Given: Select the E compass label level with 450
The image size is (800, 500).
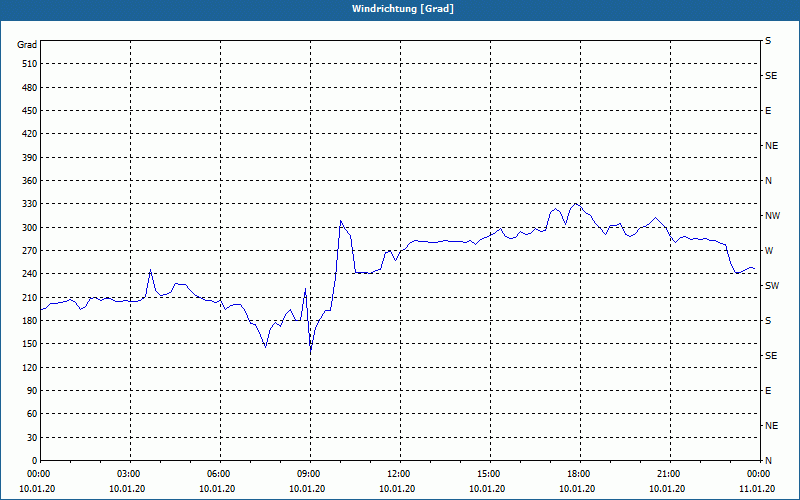Looking at the screenshot, I should click(768, 111).
